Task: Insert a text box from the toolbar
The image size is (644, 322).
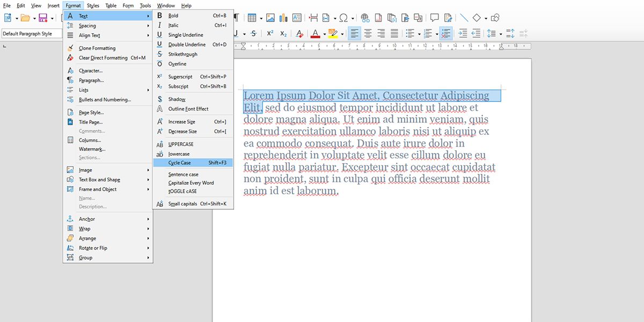Action: pyautogui.click(x=297, y=17)
